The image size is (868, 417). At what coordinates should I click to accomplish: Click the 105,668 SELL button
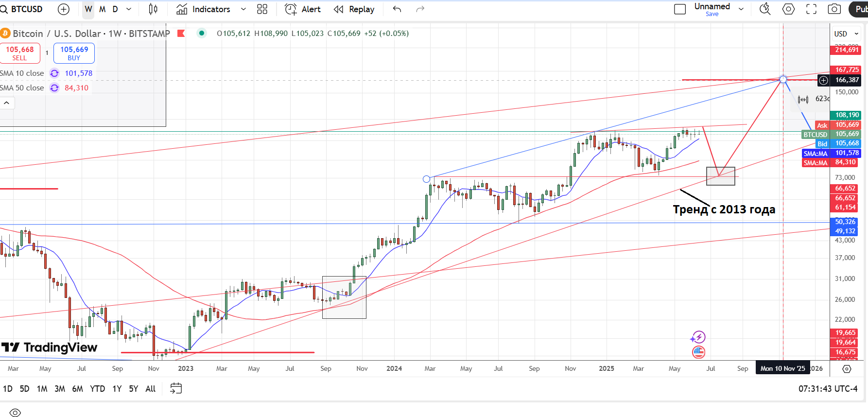pos(20,53)
